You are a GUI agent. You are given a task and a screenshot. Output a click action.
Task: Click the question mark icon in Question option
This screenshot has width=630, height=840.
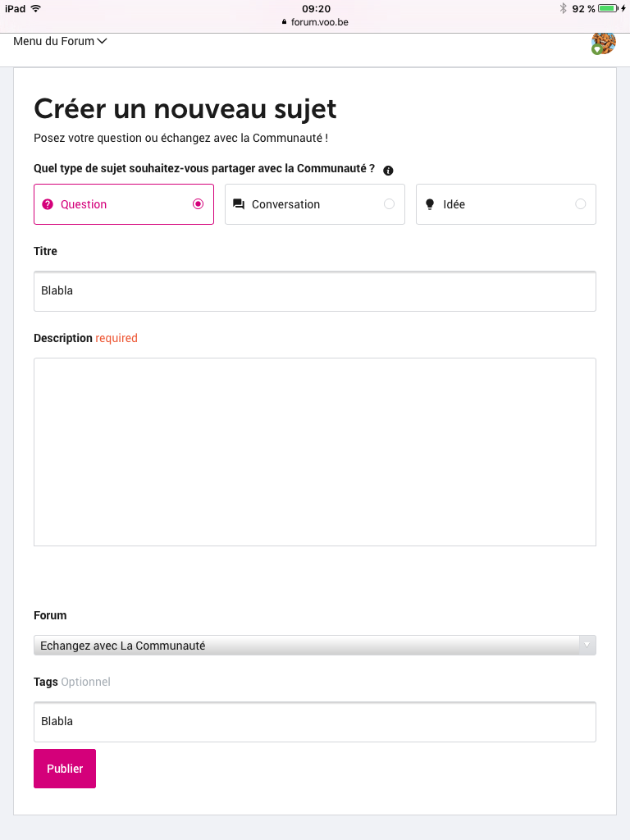coord(48,204)
